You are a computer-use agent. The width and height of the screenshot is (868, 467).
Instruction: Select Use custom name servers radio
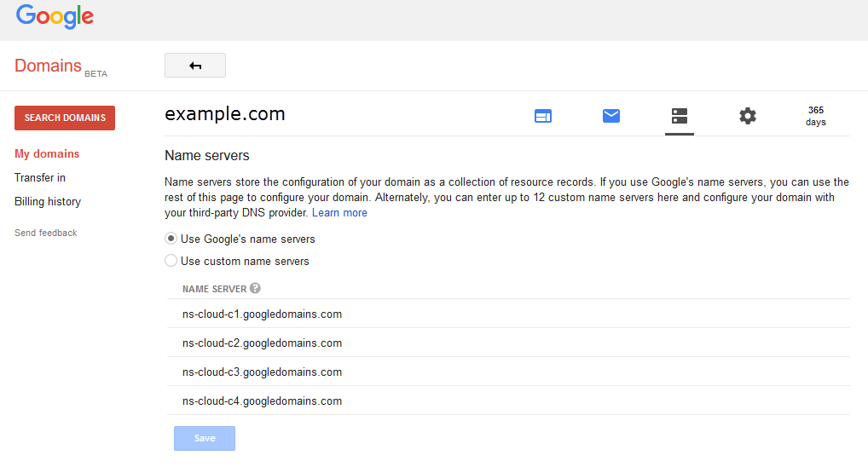(171, 261)
